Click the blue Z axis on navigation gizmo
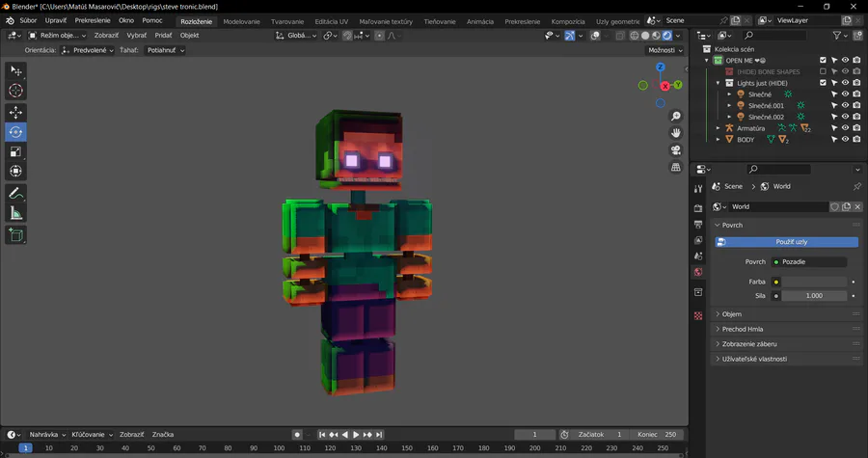Image resolution: width=868 pixels, height=458 pixels. coord(660,67)
